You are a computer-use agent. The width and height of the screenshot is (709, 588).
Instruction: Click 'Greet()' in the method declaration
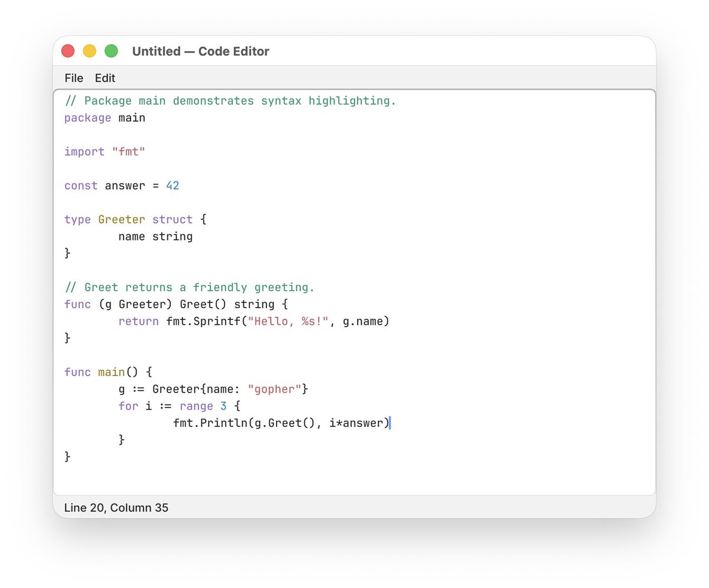[203, 305]
